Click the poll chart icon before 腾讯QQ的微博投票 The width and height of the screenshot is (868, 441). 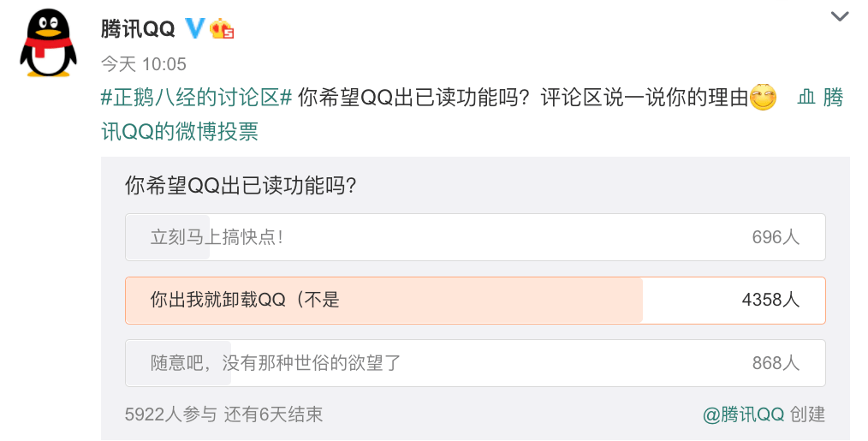(x=806, y=98)
